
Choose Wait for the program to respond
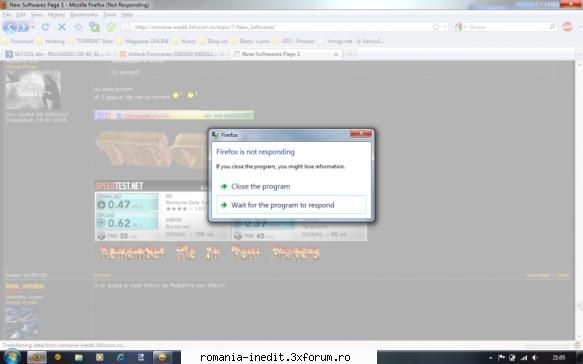pyautogui.click(x=291, y=205)
